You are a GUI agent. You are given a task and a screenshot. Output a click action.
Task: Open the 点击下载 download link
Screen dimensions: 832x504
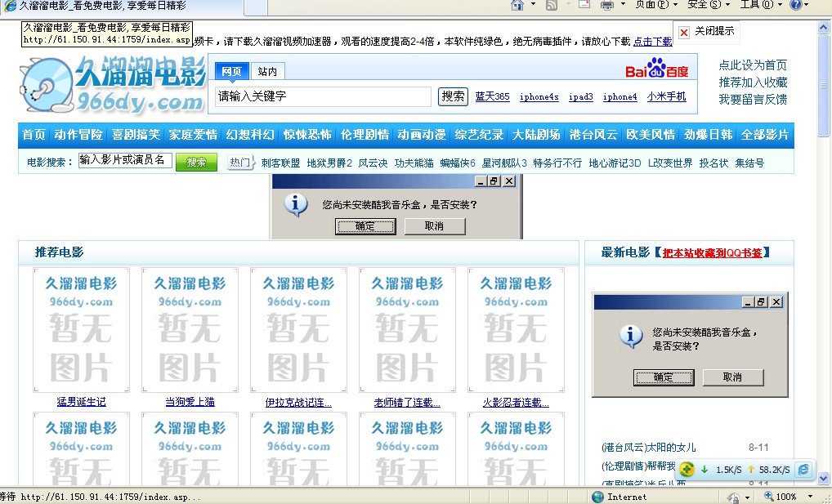pos(653,41)
